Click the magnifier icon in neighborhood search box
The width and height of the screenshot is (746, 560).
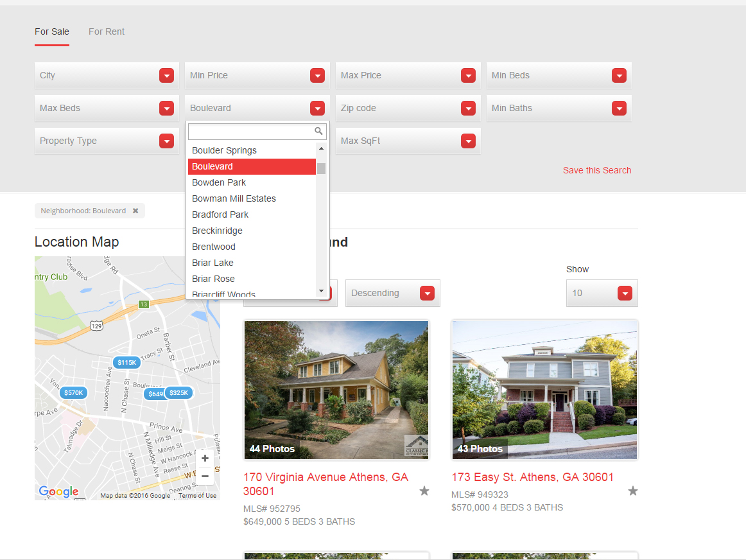click(x=319, y=130)
